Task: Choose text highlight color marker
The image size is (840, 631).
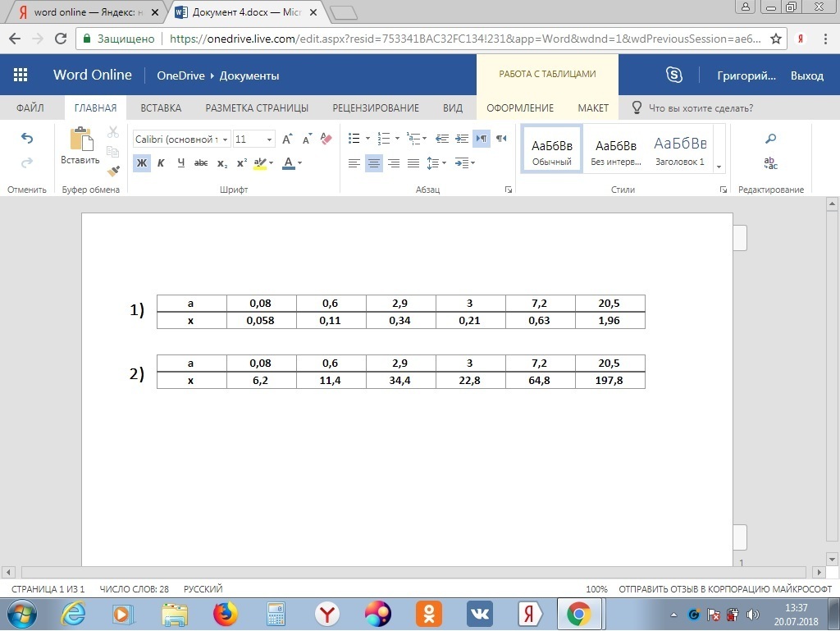Action: (260, 162)
